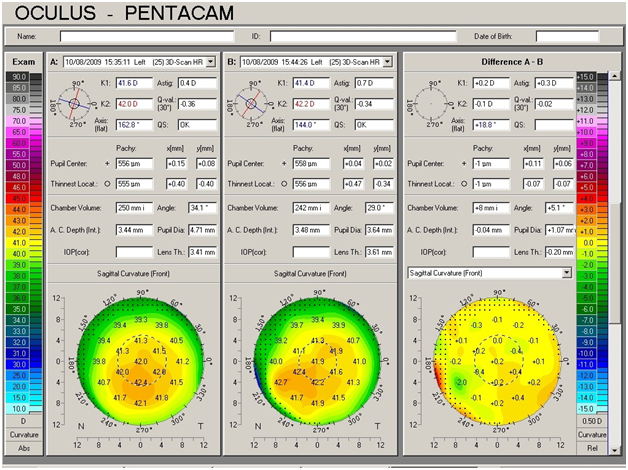Image resolution: width=628 pixels, height=470 pixels.
Task: Click the axis diagram in exam B
Action: coord(257,102)
